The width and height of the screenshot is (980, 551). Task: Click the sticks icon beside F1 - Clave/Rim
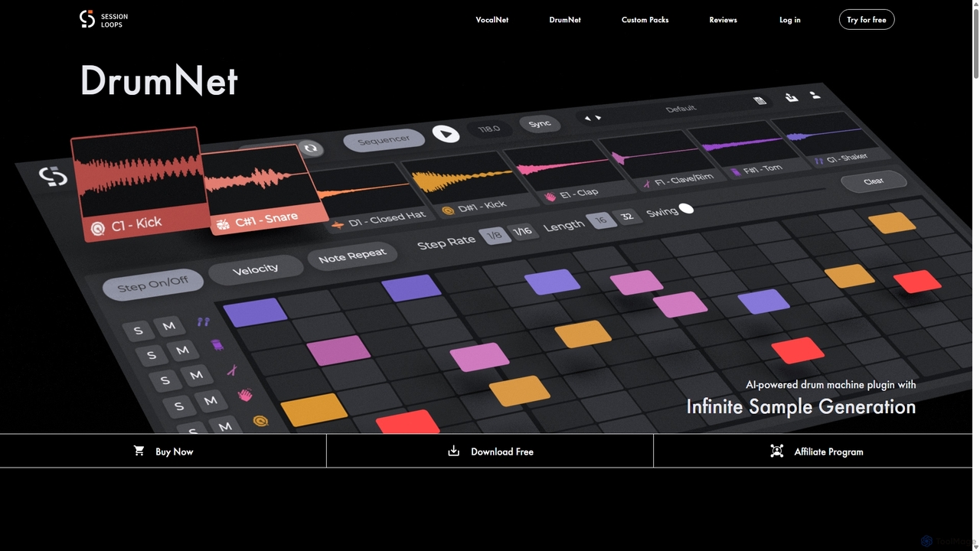[647, 184]
